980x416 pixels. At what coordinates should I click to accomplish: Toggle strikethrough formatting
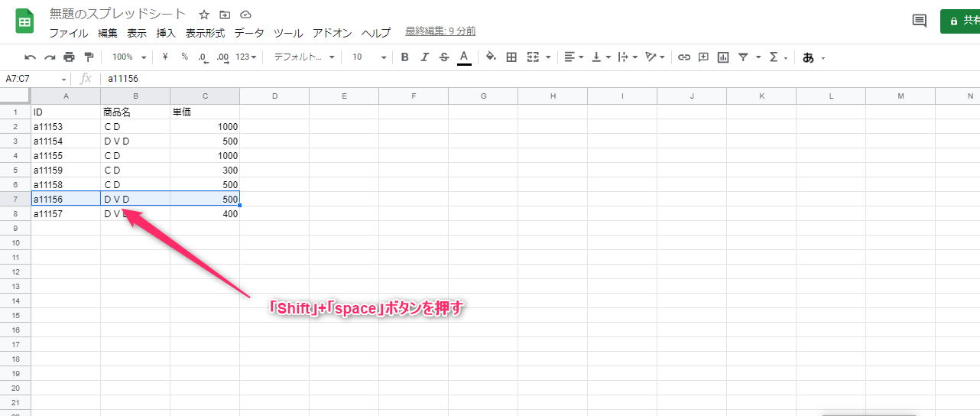[x=444, y=57]
